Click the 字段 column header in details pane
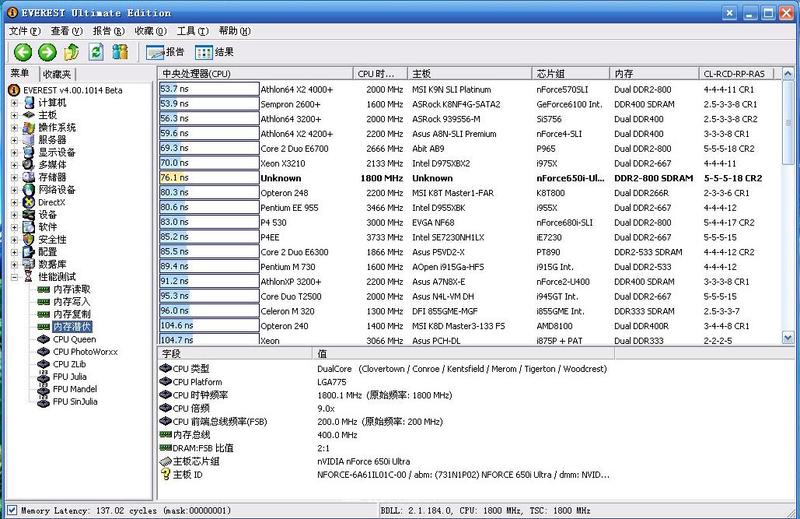 (x=235, y=353)
